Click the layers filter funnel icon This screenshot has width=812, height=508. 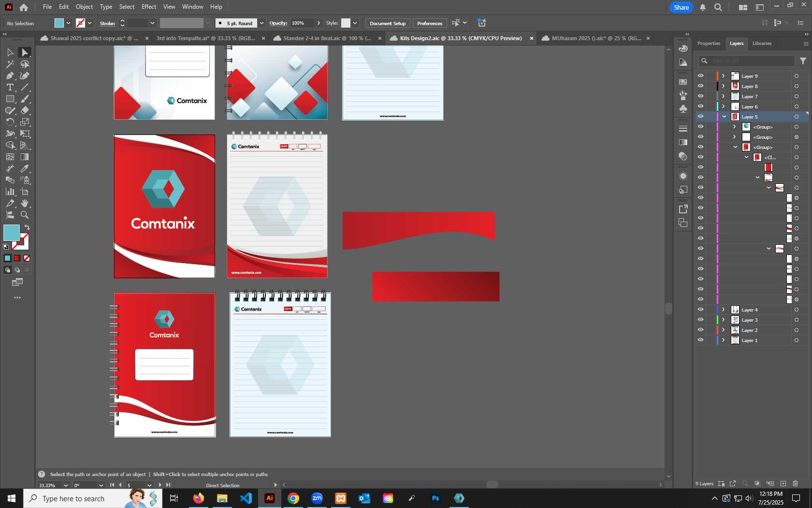pos(803,61)
